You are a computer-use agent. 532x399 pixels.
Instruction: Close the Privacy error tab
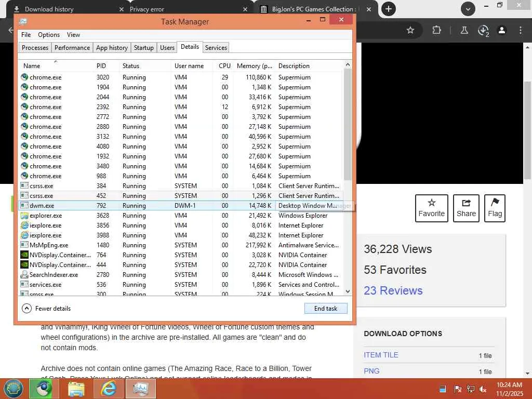(245, 9)
